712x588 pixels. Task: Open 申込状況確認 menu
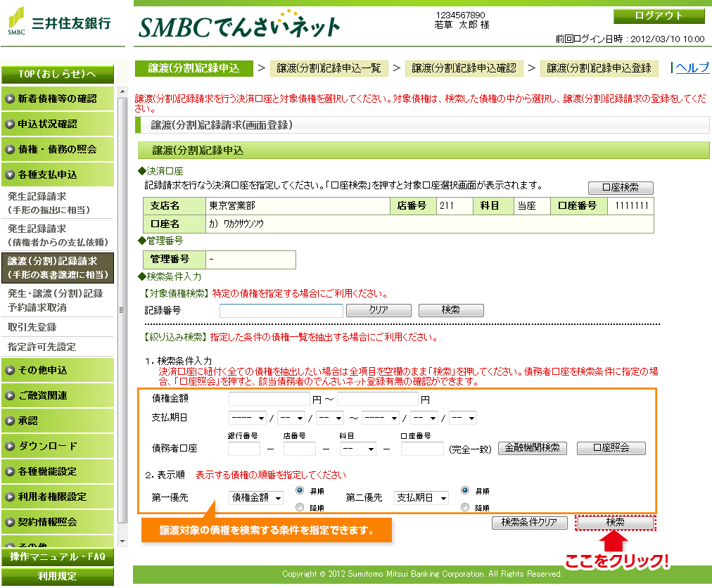(58, 124)
